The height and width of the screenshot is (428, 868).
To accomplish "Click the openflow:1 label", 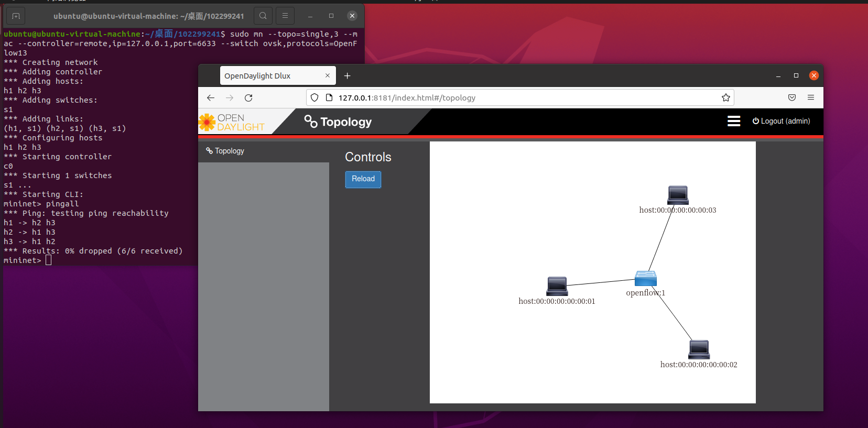I will pos(646,293).
